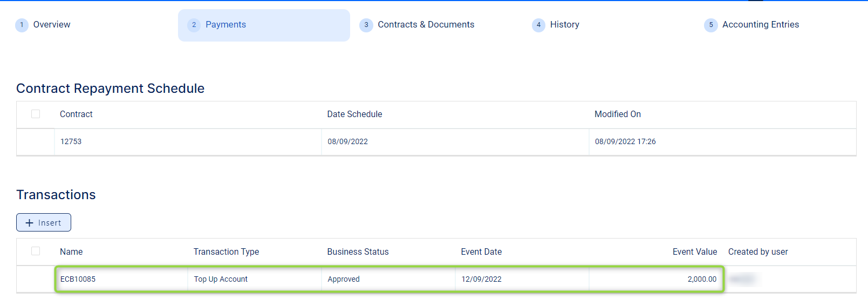Image resolution: width=868 pixels, height=306 pixels.
Task: Go to the History tab
Action: coord(564,25)
